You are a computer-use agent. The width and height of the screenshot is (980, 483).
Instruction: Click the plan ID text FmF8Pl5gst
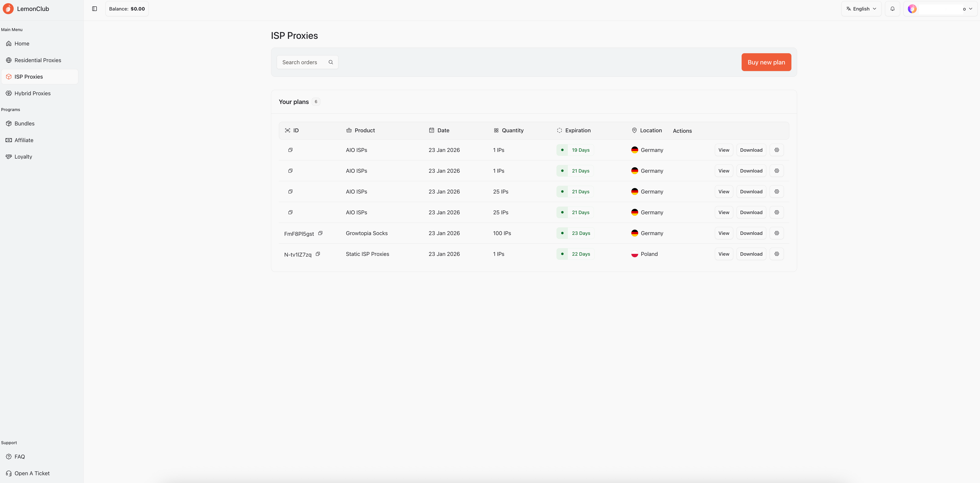(x=299, y=234)
